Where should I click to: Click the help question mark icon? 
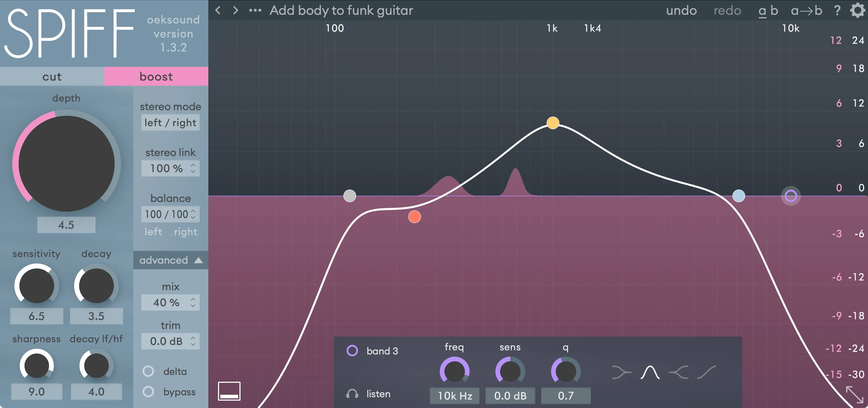coord(837,10)
